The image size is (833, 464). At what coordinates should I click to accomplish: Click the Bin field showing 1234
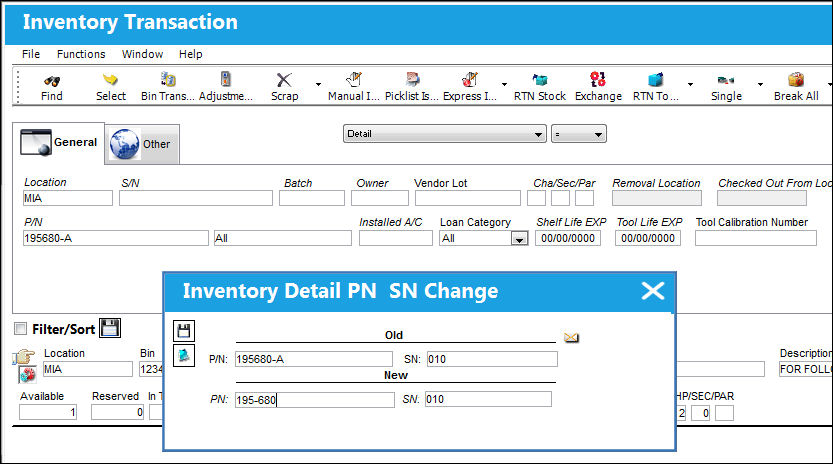click(151, 369)
